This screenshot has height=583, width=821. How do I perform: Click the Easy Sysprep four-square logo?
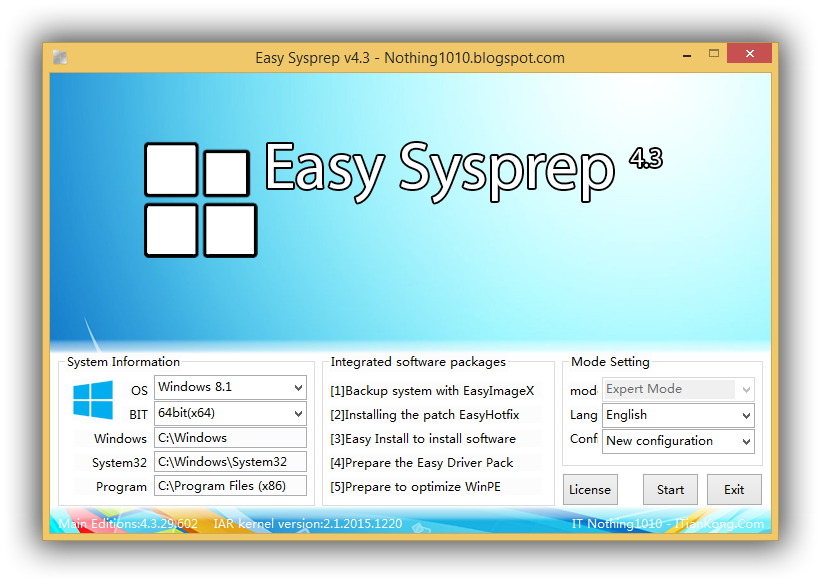tap(201, 200)
